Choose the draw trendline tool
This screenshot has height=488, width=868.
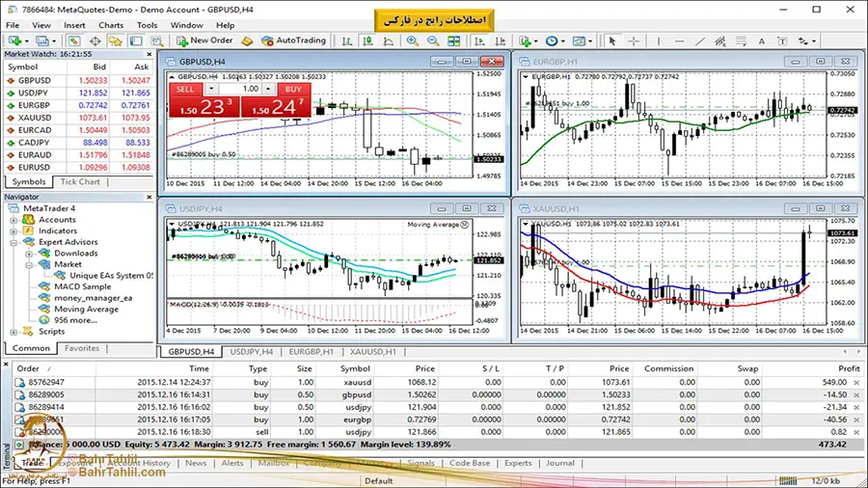pos(698,41)
